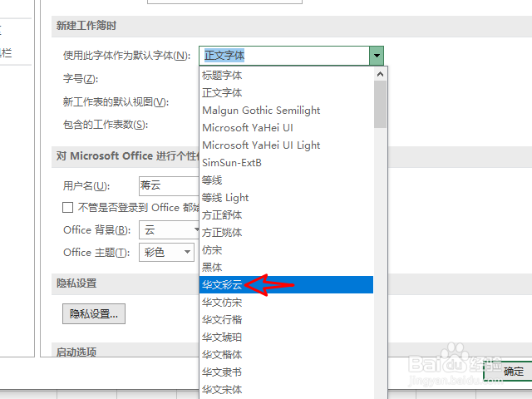Open the Office 背景 dropdown

[169, 230]
